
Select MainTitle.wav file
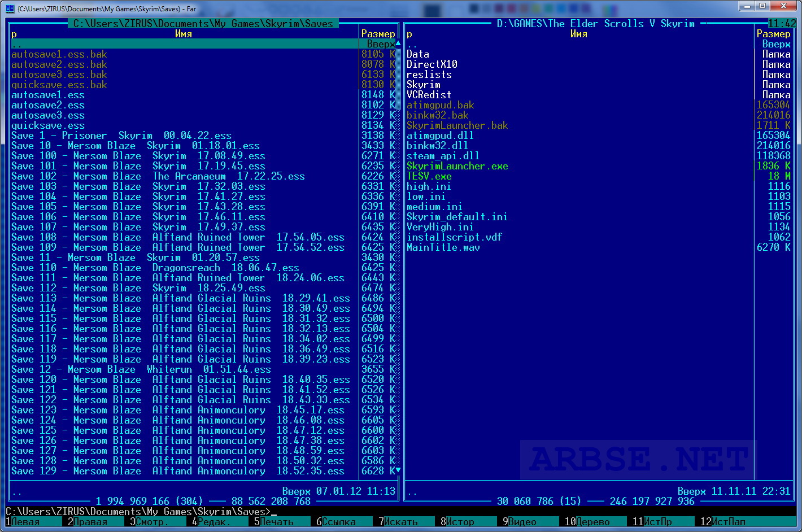pyautogui.click(x=443, y=247)
